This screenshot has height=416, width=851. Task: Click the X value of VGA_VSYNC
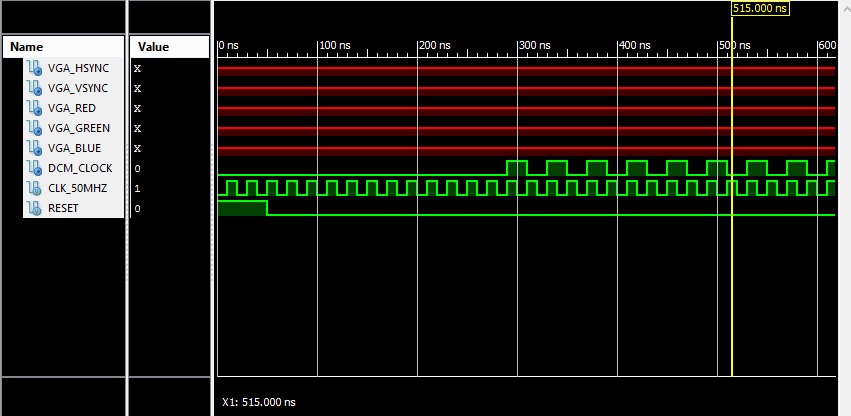[137, 89]
